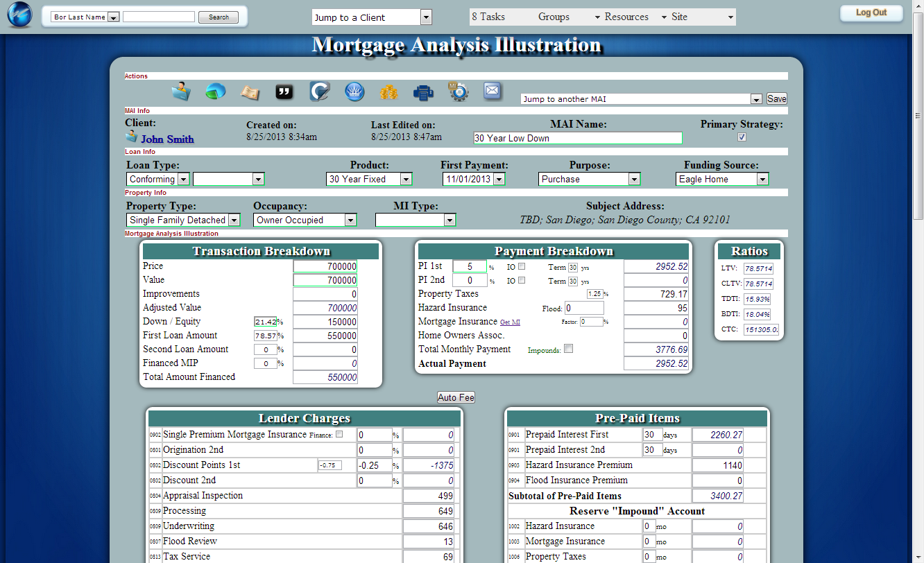Click inside the MAI Name field
The image size is (924, 563).
tap(577, 137)
